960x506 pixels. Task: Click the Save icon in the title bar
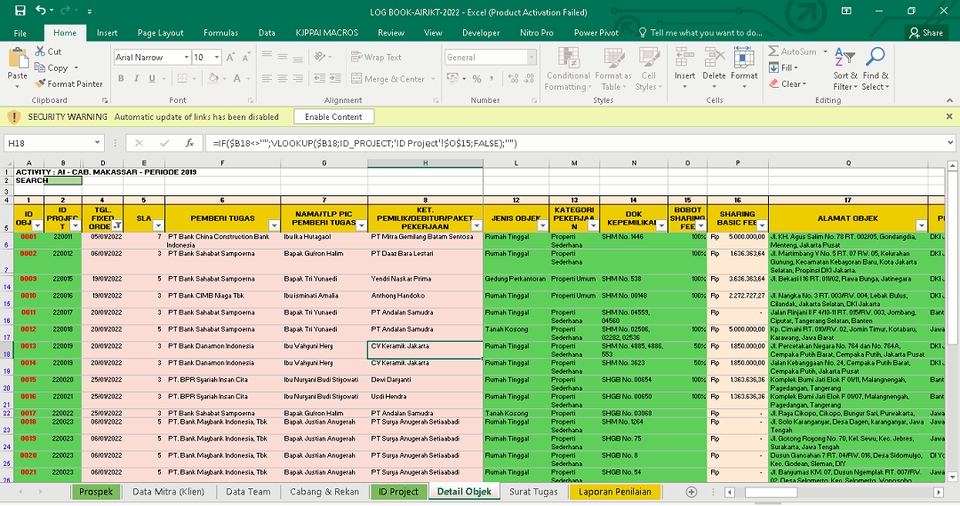click(x=20, y=10)
